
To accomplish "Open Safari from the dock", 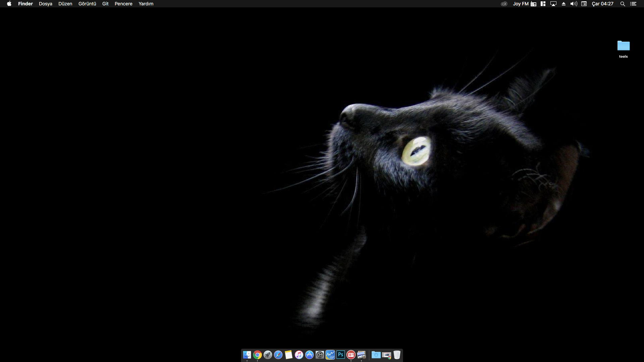I will 278,355.
